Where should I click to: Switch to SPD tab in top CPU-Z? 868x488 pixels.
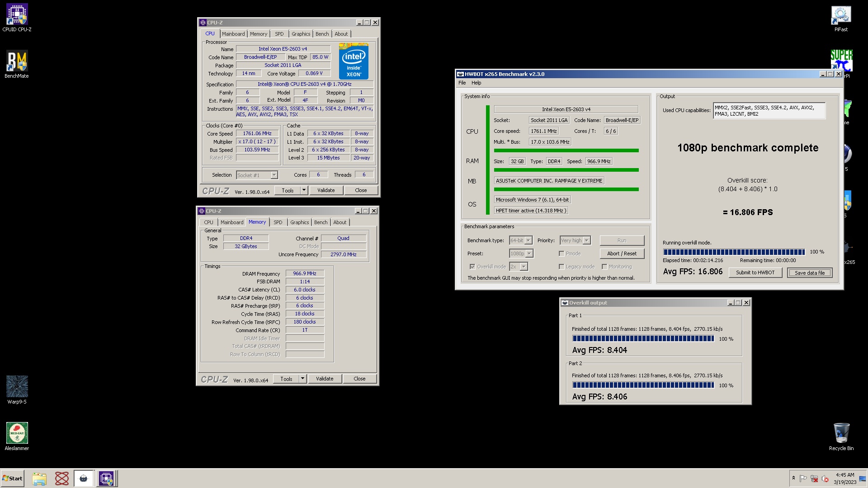coord(279,34)
